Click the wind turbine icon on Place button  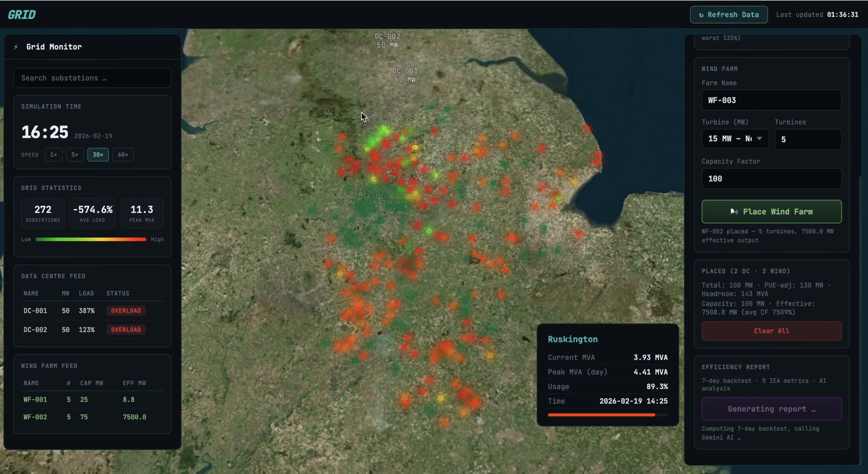point(734,211)
